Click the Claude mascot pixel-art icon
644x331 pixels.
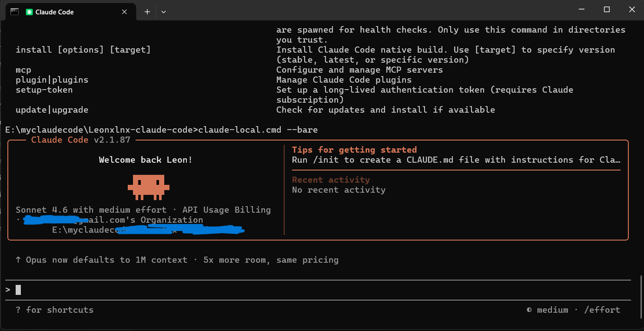tap(149, 187)
